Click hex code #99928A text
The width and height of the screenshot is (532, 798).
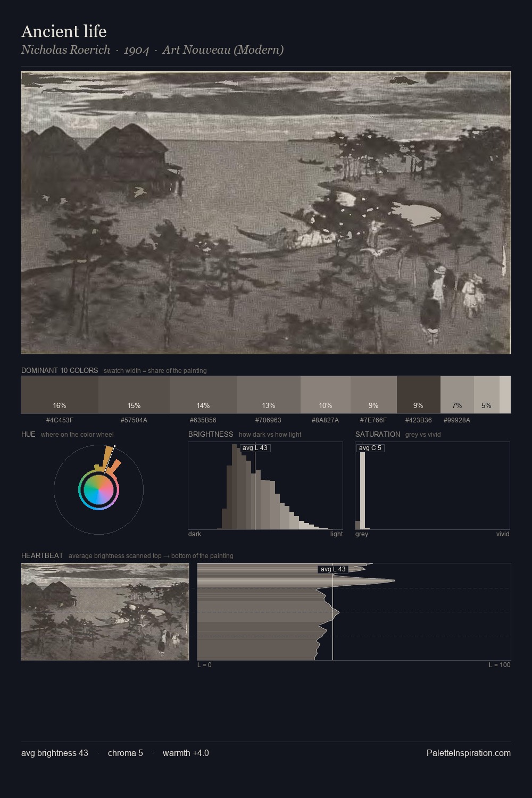click(457, 420)
